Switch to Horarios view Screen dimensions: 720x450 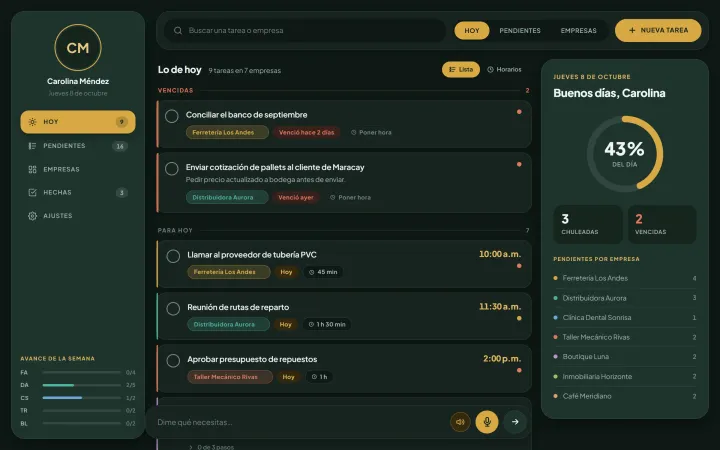[504, 69]
